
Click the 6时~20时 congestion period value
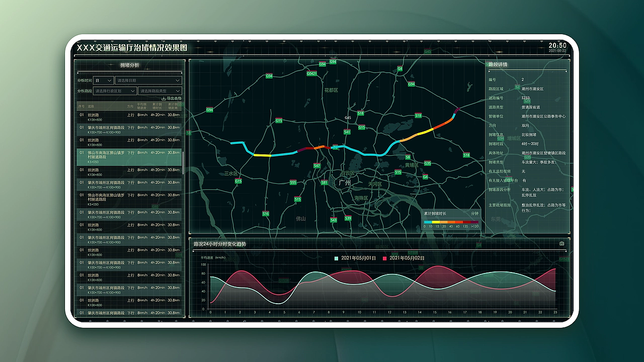530,144
